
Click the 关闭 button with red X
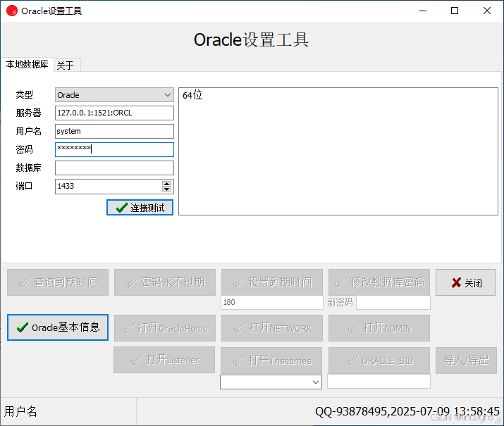pos(465,282)
